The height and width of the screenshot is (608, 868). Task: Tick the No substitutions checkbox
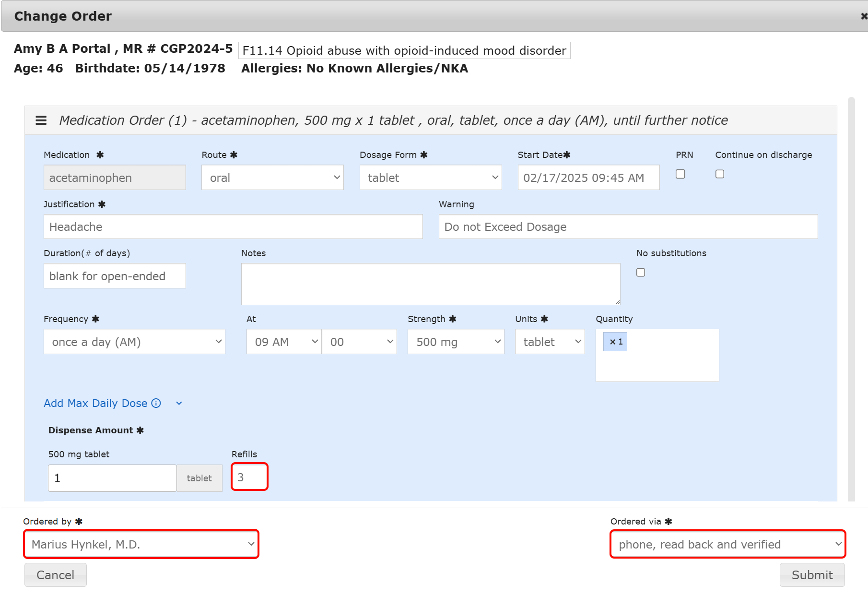(x=641, y=273)
